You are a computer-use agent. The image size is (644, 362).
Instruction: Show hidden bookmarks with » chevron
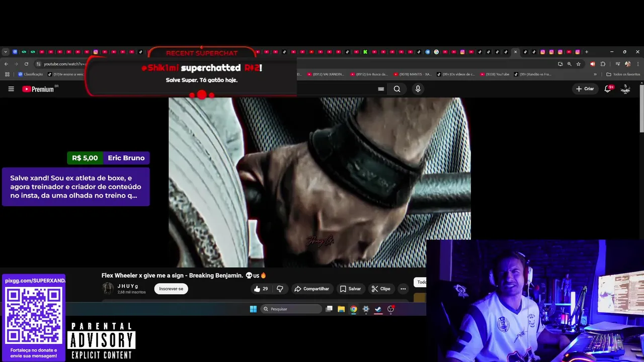[595, 74]
